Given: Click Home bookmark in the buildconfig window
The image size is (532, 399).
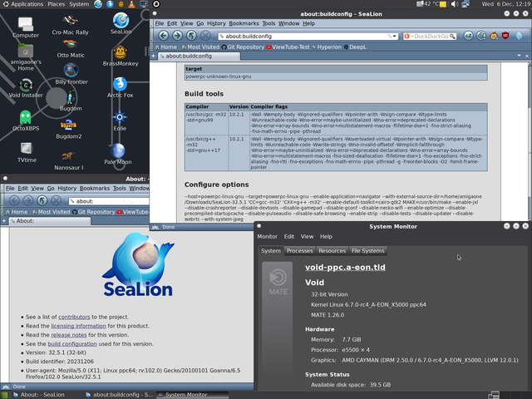Looking at the screenshot, I should pyautogui.click(x=166, y=47).
